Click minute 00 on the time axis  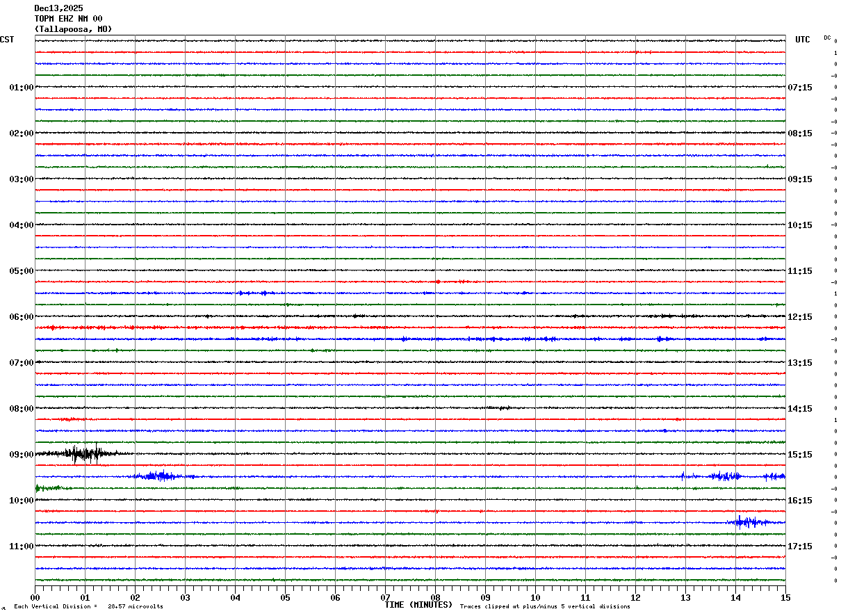point(35,597)
